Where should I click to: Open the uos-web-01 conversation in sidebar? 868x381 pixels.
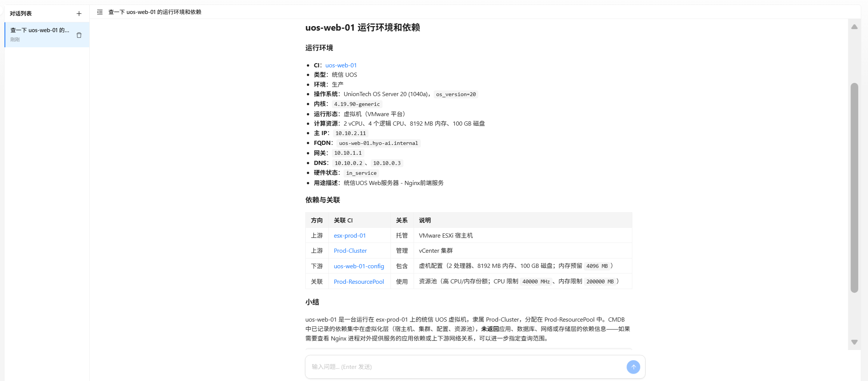47,35
